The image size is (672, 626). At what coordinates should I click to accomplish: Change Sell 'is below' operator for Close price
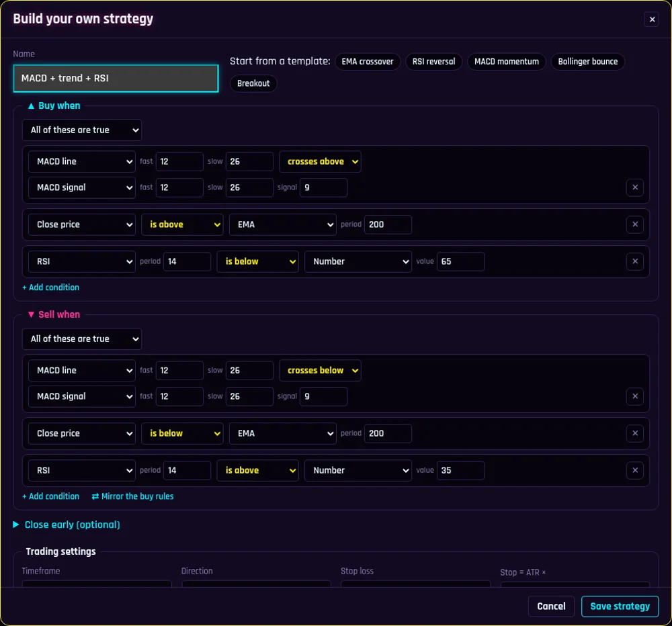tap(182, 433)
